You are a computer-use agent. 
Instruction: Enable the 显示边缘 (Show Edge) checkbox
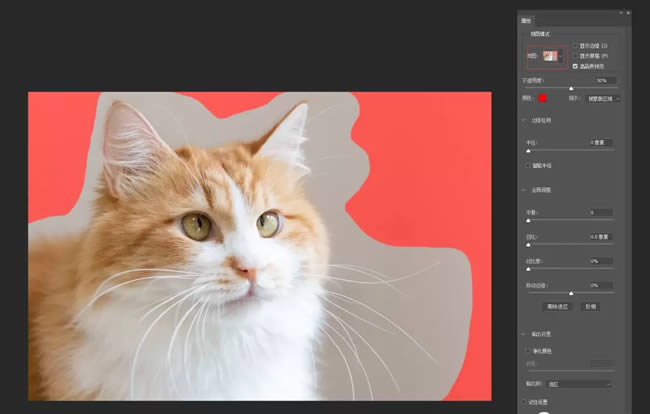tap(576, 46)
